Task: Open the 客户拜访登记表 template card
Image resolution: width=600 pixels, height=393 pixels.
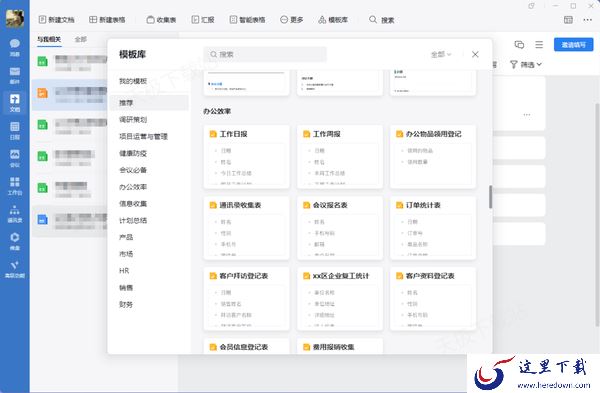Action: click(246, 298)
